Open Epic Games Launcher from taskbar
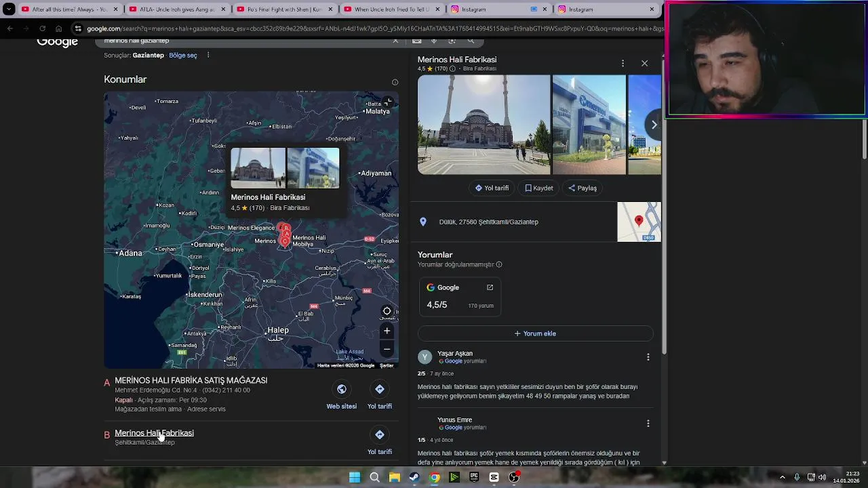 coord(474,477)
